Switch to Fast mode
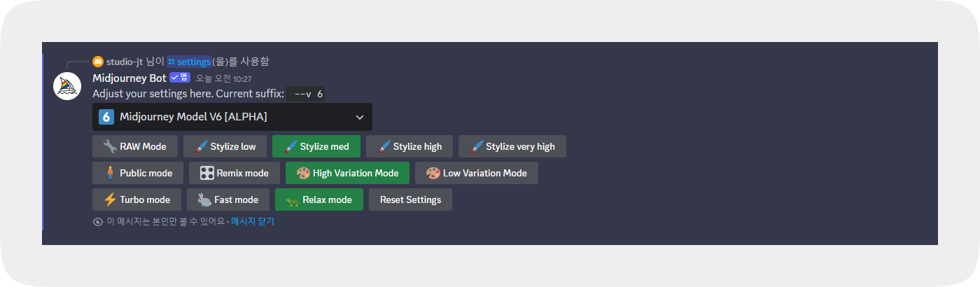 [228, 199]
